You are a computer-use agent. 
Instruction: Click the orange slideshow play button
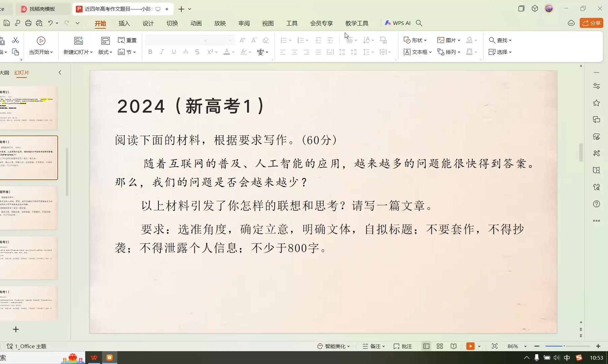(x=470, y=346)
